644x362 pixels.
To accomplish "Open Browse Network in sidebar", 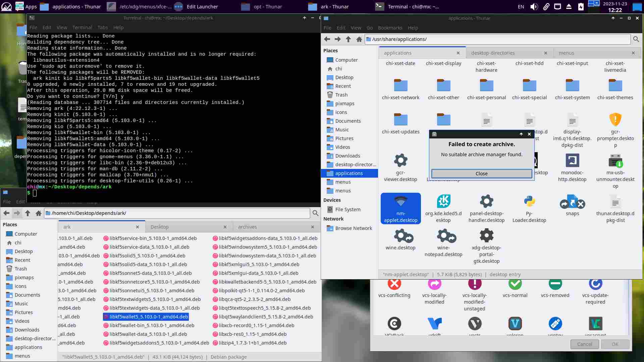I will [354, 228].
